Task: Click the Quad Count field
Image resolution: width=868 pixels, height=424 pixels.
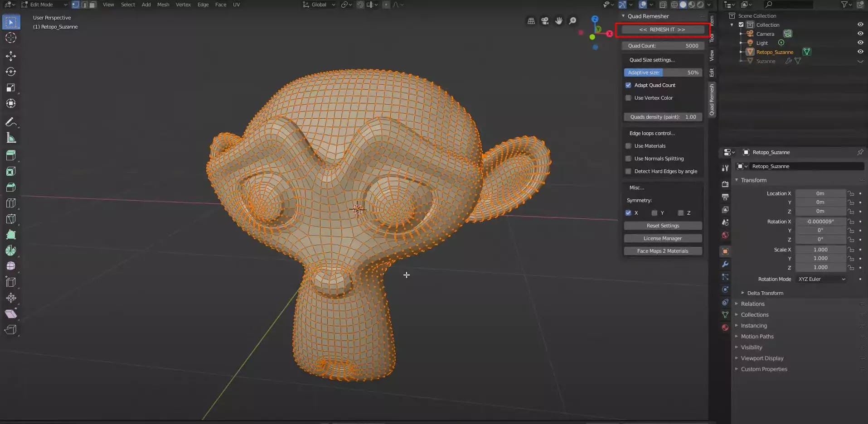Action: pos(663,46)
